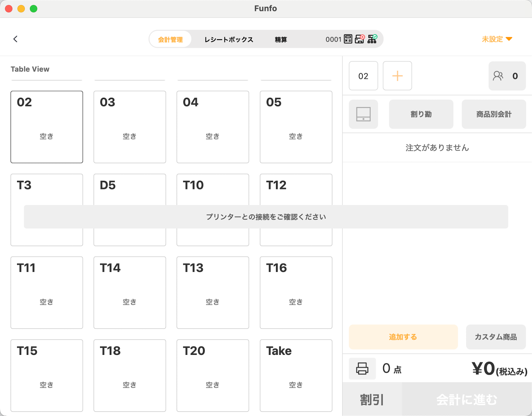Click the green macOS fullscreen window button
The image size is (532, 416).
tap(34, 9)
